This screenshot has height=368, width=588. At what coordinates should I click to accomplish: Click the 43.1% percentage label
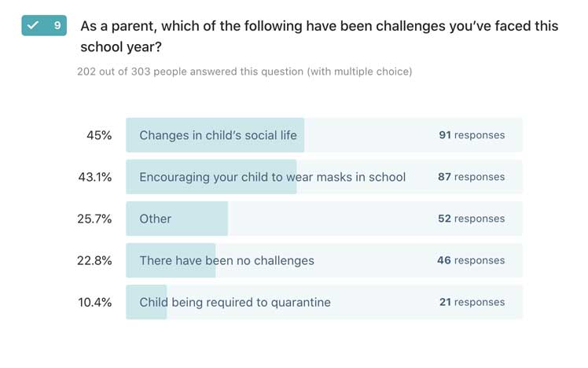[x=96, y=177]
